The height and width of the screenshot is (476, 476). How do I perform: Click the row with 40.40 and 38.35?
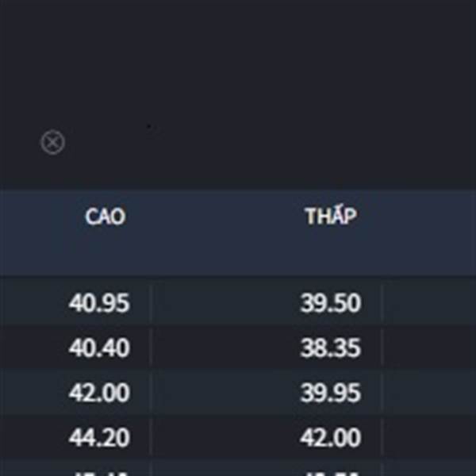(x=238, y=347)
